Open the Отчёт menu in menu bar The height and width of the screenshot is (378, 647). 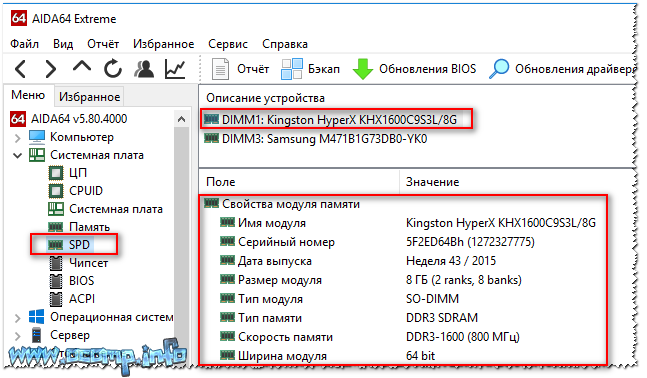coord(103,44)
